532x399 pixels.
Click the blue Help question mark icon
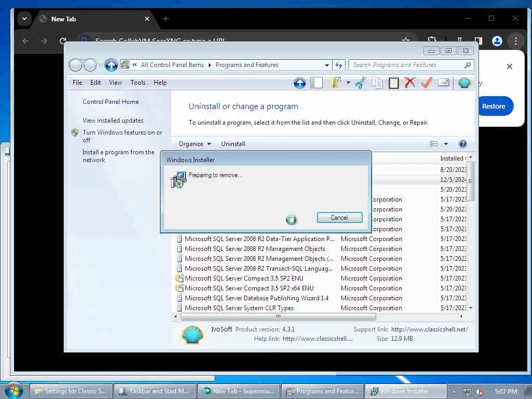tap(462, 144)
